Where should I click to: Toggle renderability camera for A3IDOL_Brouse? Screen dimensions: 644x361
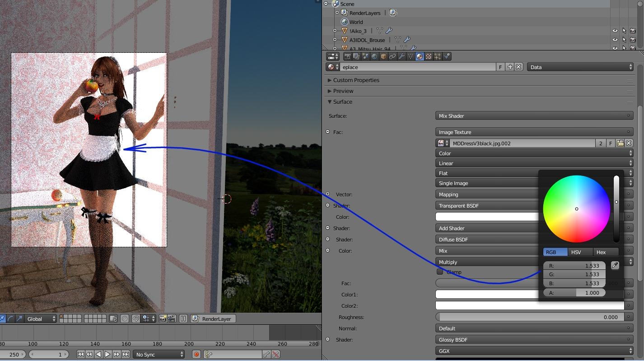tap(633, 40)
